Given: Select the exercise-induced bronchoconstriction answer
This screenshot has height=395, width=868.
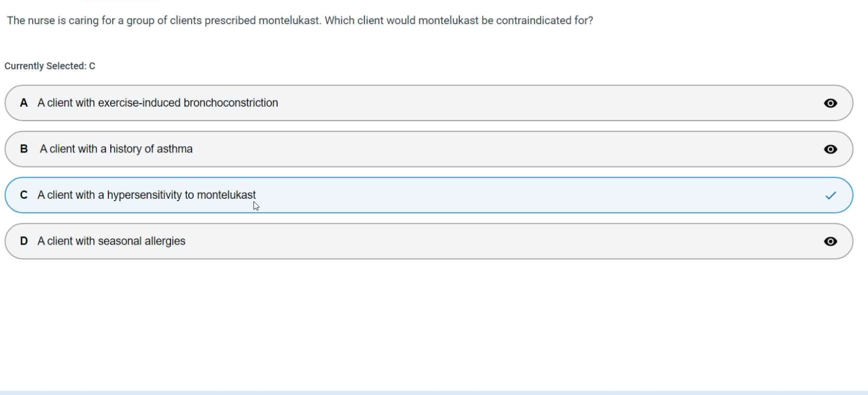Looking at the screenshot, I should pyautogui.click(x=158, y=103).
